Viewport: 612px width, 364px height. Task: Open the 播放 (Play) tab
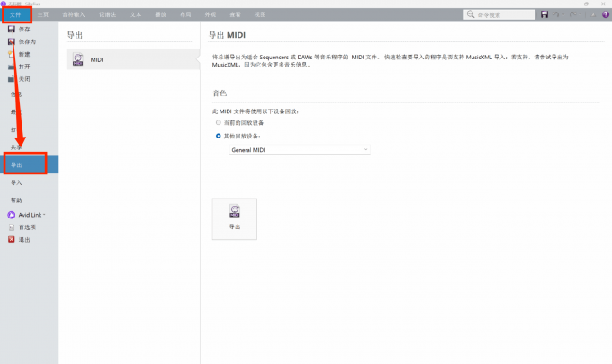pyautogui.click(x=160, y=14)
